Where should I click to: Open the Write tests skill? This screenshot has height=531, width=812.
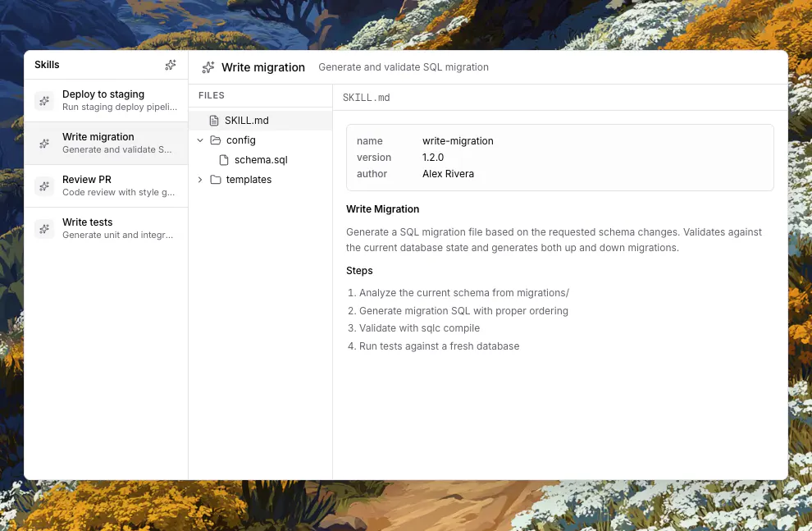(x=106, y=228)
